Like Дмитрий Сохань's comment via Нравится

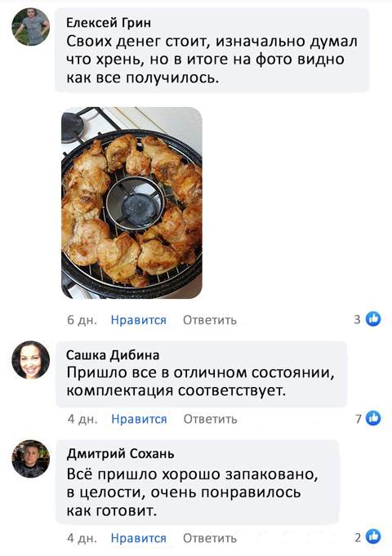tap(138, 538)
